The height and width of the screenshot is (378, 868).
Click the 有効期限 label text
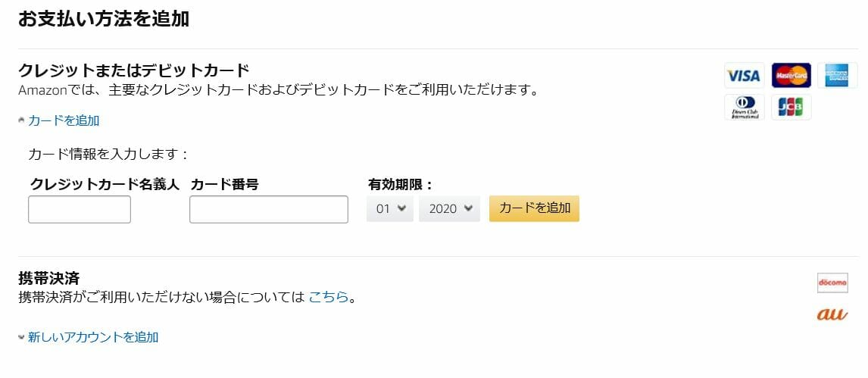pyautogui.click(x=400, y=184)
